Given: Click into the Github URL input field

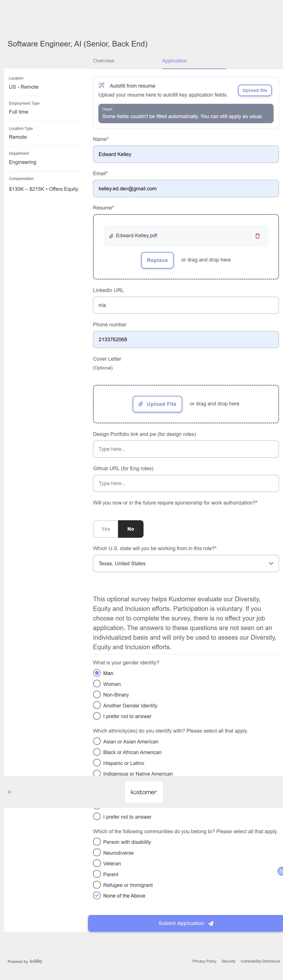Looking at the screenshot, I should coord(186,483).
